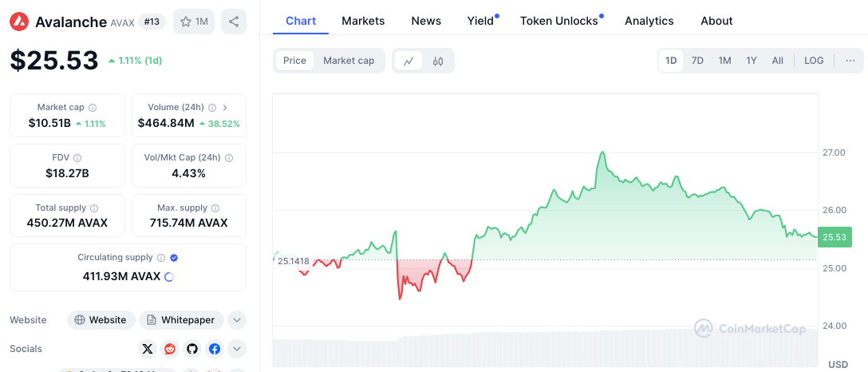Switch chart range to 7D

pos(697,61)
